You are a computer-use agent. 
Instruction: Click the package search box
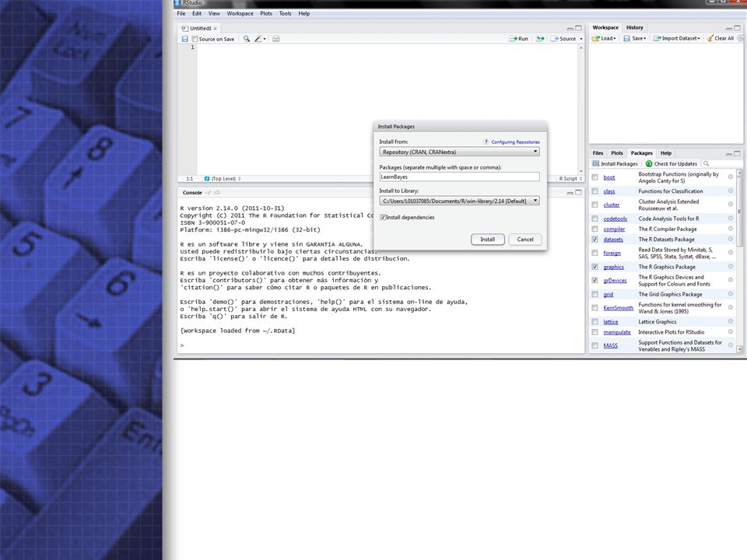pyautogui.click(x=721, y=164)
